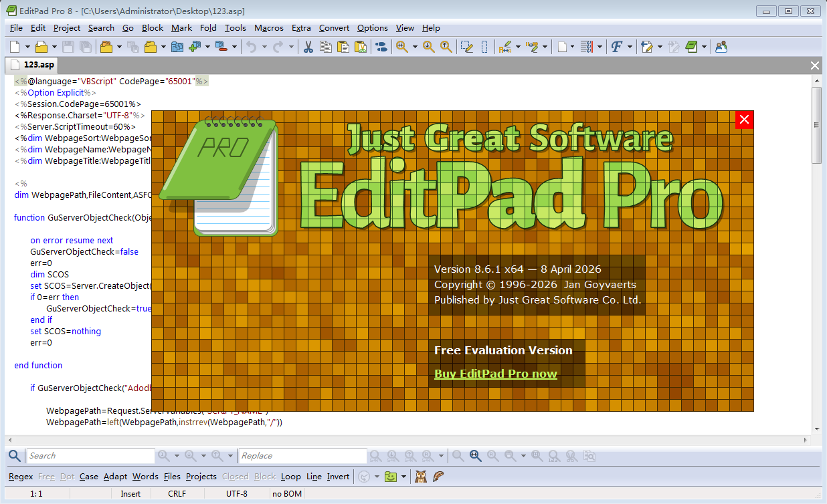Expand the Find magnifier dropdown arrow
The width and height of the screenshot is (827, 504).
click(415, 47)
